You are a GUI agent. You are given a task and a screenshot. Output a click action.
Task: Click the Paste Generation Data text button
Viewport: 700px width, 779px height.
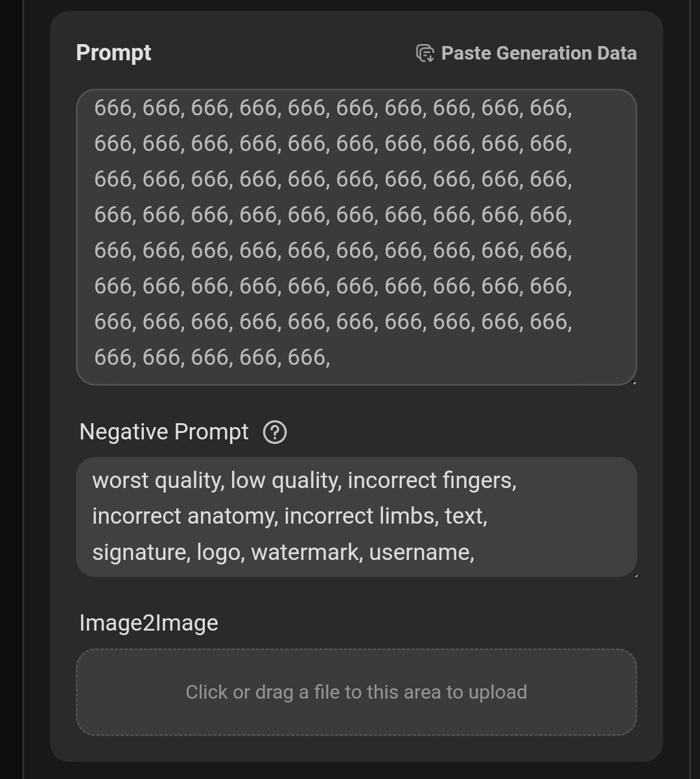(539, 53)
